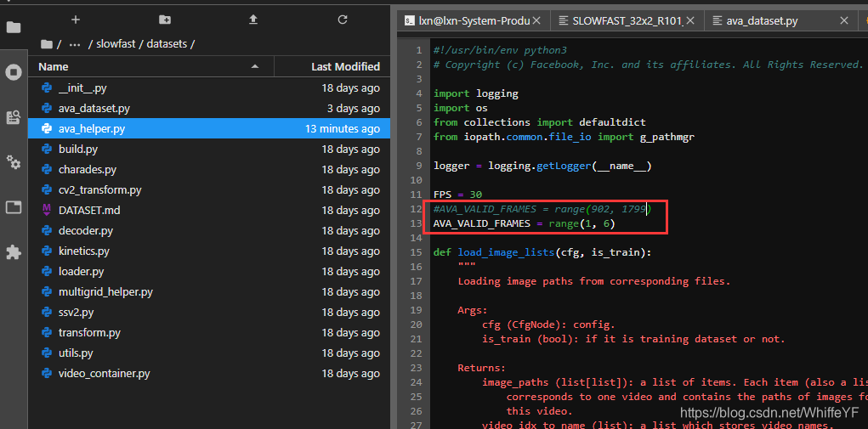Expand the breadcrumb ellipsis path
Image resolution: width=868 pixels, height=429 pixels.
[75, 43]
